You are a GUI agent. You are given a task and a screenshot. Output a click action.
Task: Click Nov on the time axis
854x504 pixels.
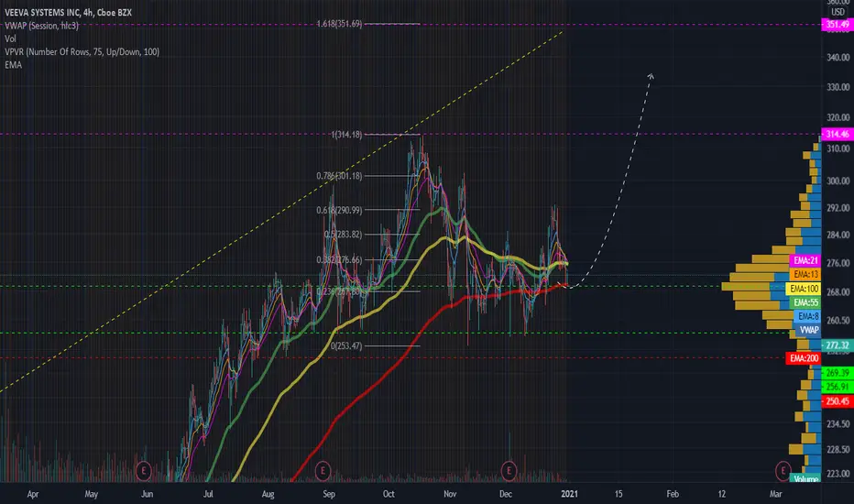[x=449, y=494]
